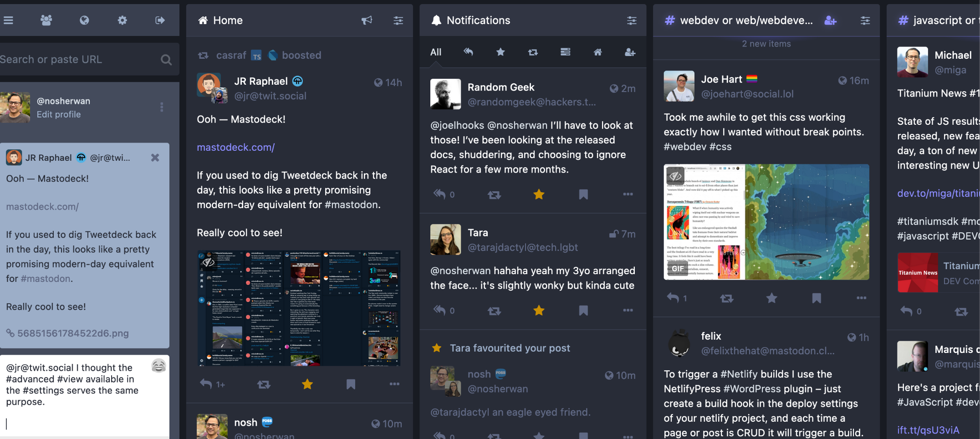Expand webdev hashtag column settings

point(865,20)
